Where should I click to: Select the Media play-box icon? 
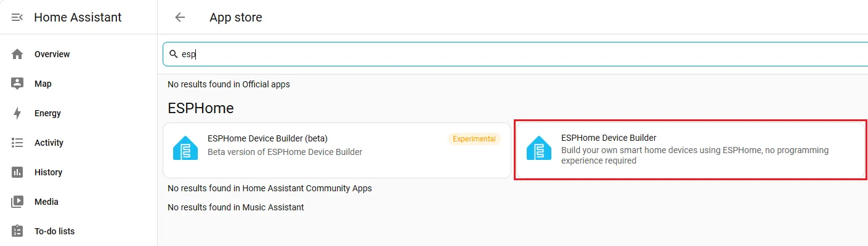(17, 202)
